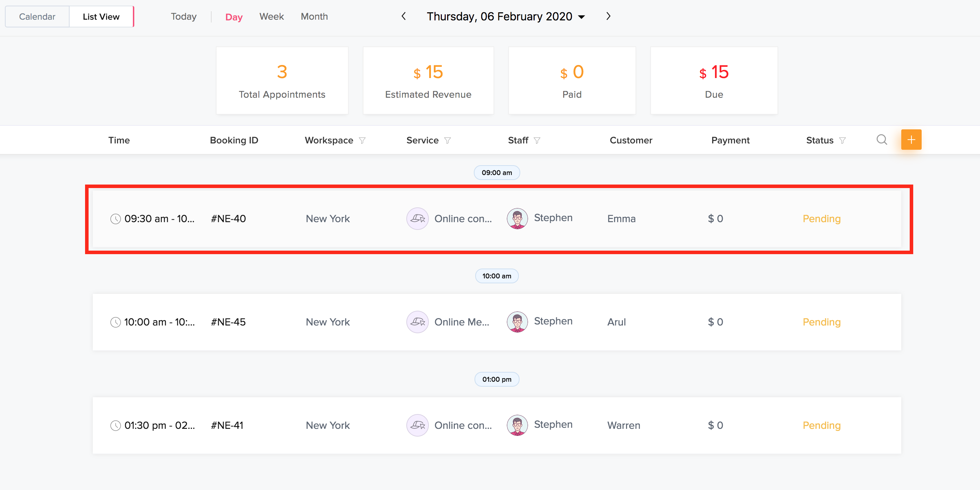Click the search magnifier icon
980x490 pixels.
coord(882,140)
